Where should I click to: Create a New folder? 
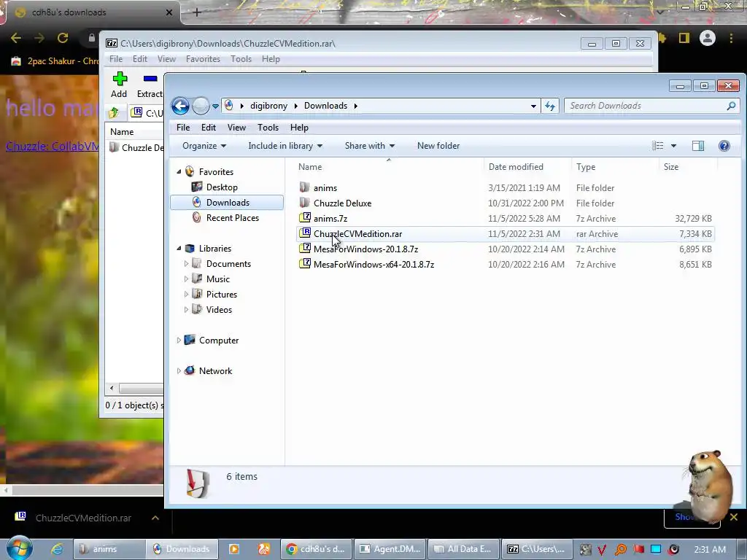coord(438,146)
